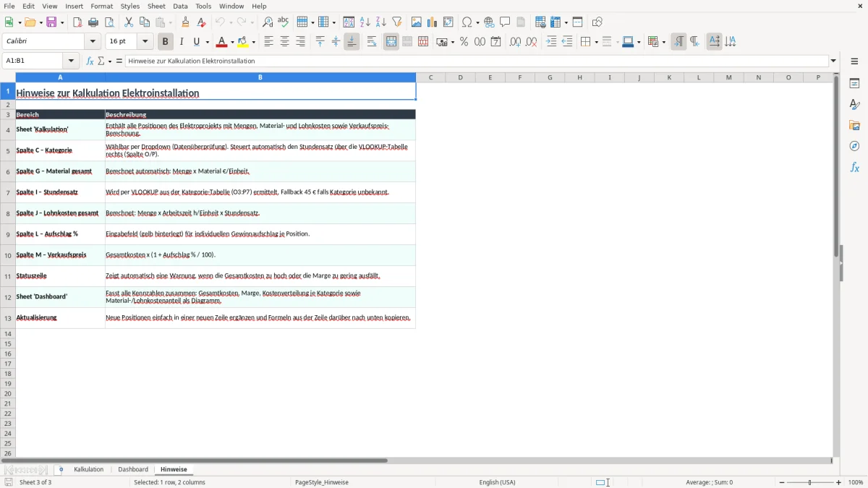Screen dimensions: 868x488
Task: Insert Image via toolbar icon
Action: (417, 22)
